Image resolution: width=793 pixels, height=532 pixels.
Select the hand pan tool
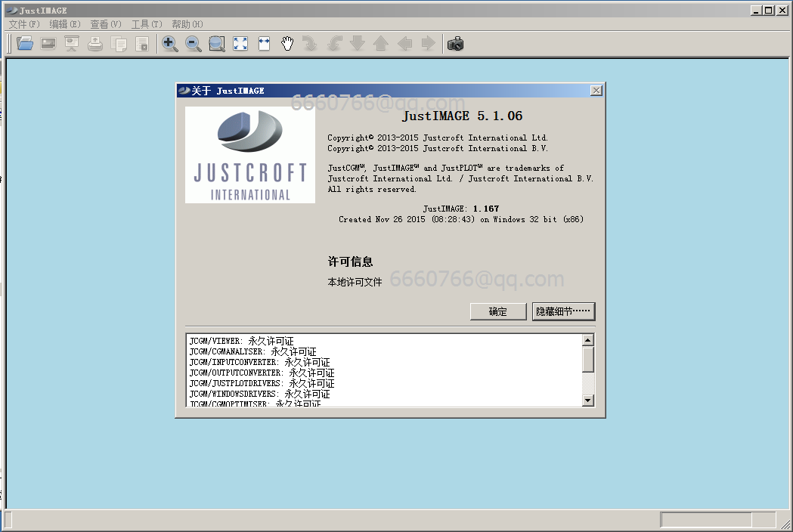point(287,44)
